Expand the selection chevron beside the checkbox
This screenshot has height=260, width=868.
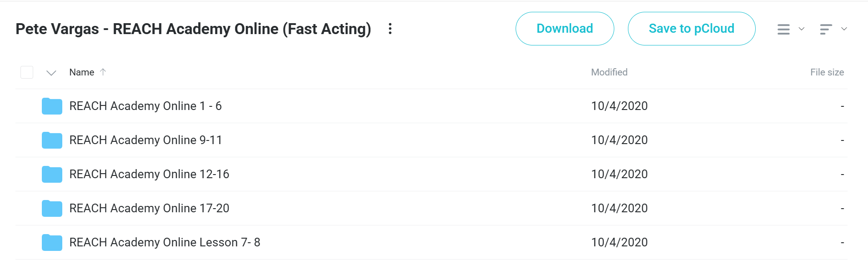(51, 73)
